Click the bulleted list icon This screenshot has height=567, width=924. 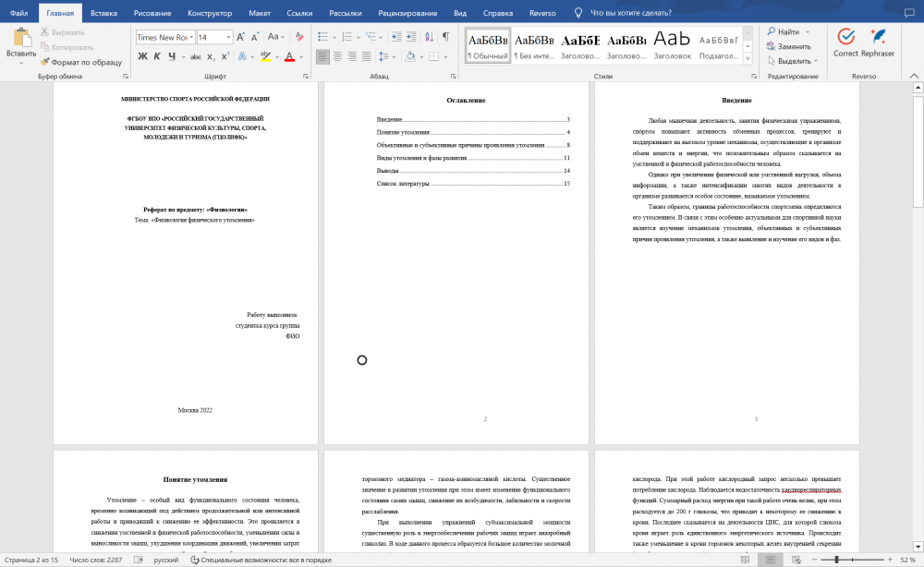[322, 37]
